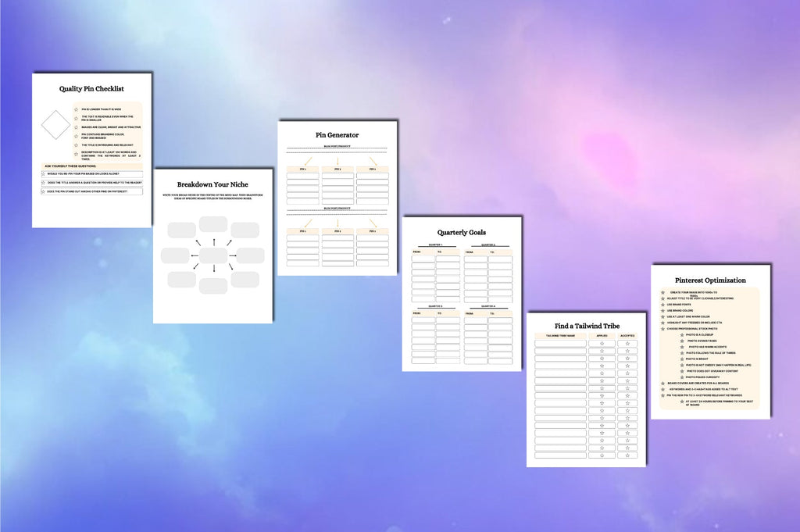Click 'Does the title answer a question' row text
Viewport: 800px width, 532px height.
coord(95,183)
